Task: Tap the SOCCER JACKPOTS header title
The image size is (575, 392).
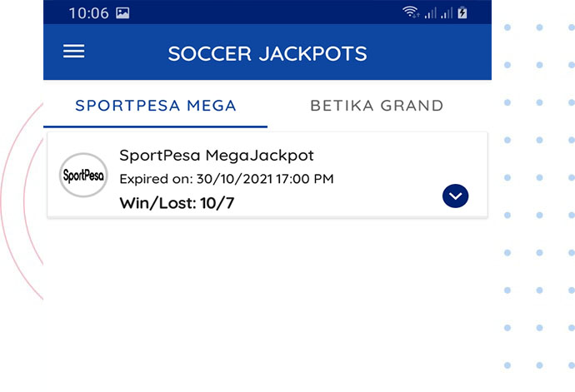Action: (267, 53)
